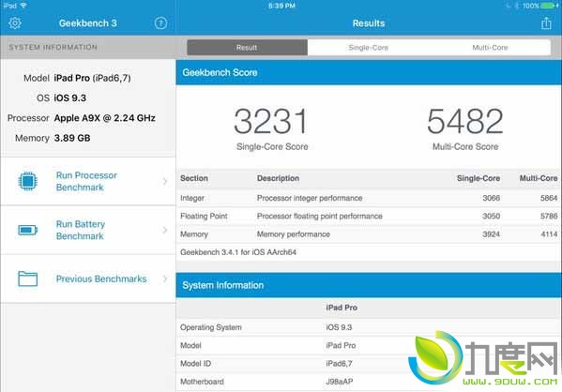Click the Motherboard row label
This screenshot has width=562, height=392.
coord(202,382)
